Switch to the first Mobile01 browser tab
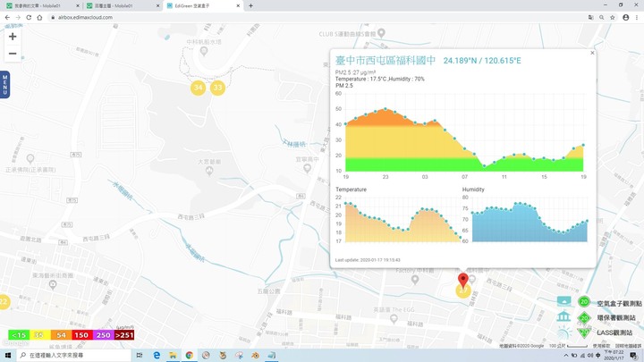The image size is (644, 362). tap(41, 5)
